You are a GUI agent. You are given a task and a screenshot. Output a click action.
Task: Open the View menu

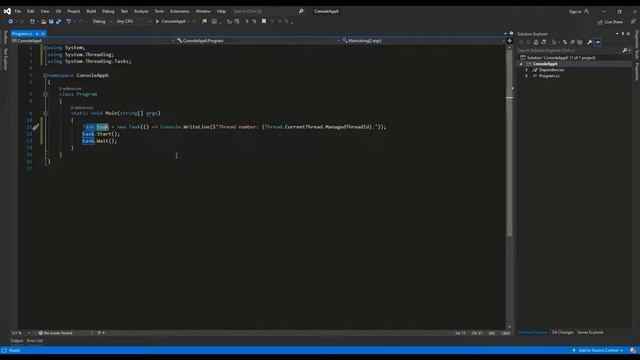45,11
